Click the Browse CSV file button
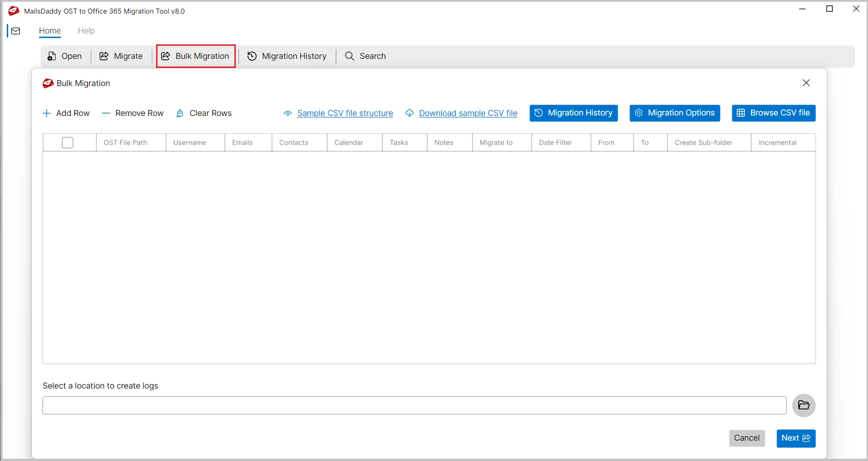868x461 pixels. (x=773, y=113)
